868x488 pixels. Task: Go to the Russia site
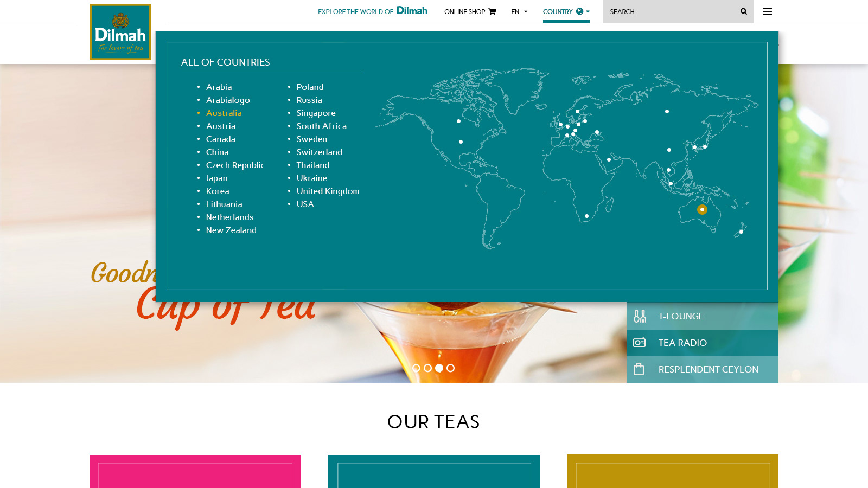309,100
